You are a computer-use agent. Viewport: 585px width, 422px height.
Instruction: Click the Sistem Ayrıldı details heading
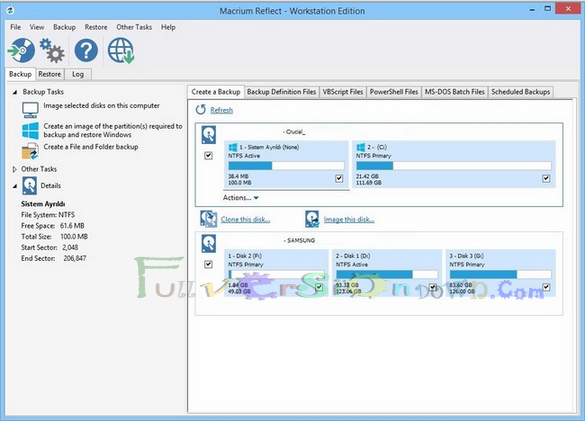pyautogui.click(x=43, y=204)
